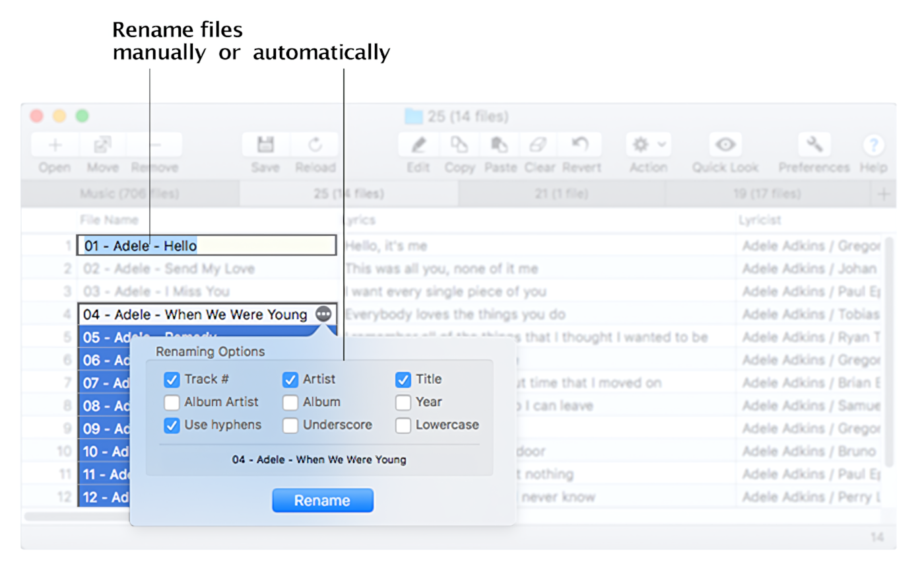The image size is (924, 568).
Task: Enable Lowercase renaming option
Action: point(403,425)
